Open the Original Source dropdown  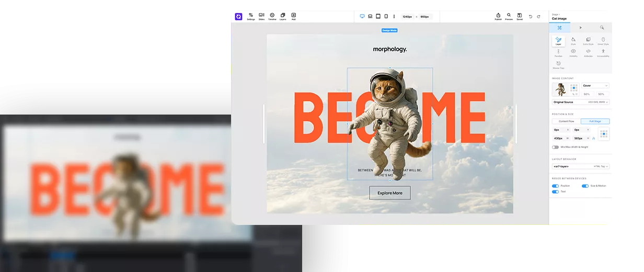[581, 102]
